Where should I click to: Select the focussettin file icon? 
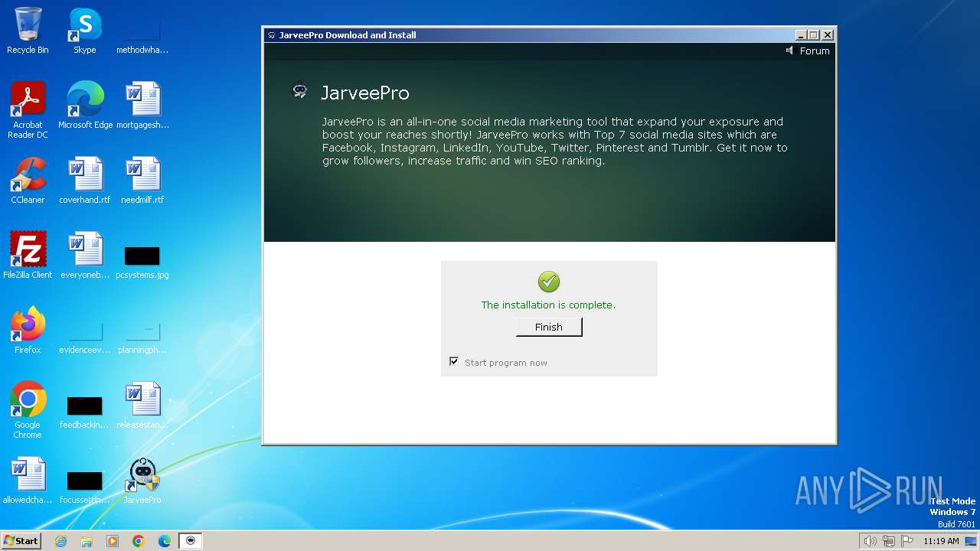pos(85,487)
